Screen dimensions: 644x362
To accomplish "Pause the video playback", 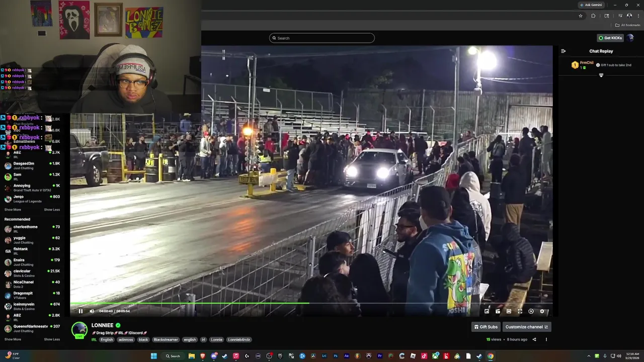I will 80,311.
